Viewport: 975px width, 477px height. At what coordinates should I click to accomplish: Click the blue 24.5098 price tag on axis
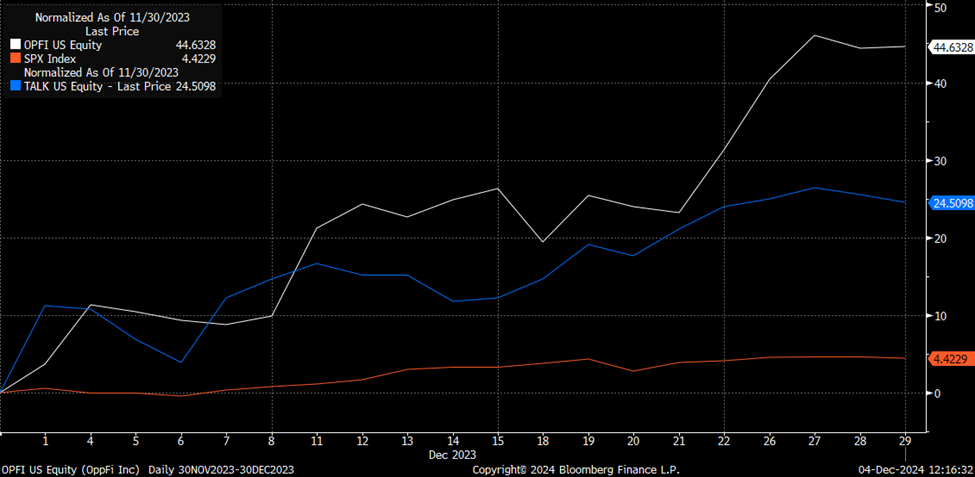point(950,203)
